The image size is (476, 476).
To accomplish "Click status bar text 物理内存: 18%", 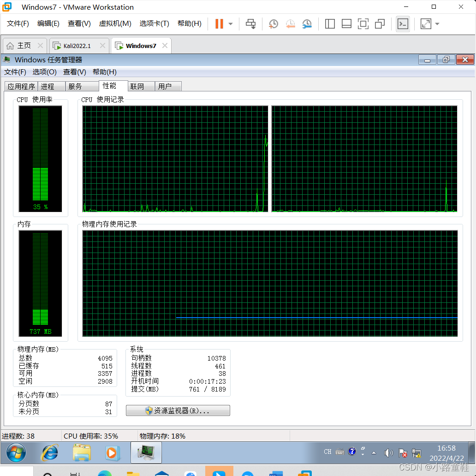I will coord(162,436).
